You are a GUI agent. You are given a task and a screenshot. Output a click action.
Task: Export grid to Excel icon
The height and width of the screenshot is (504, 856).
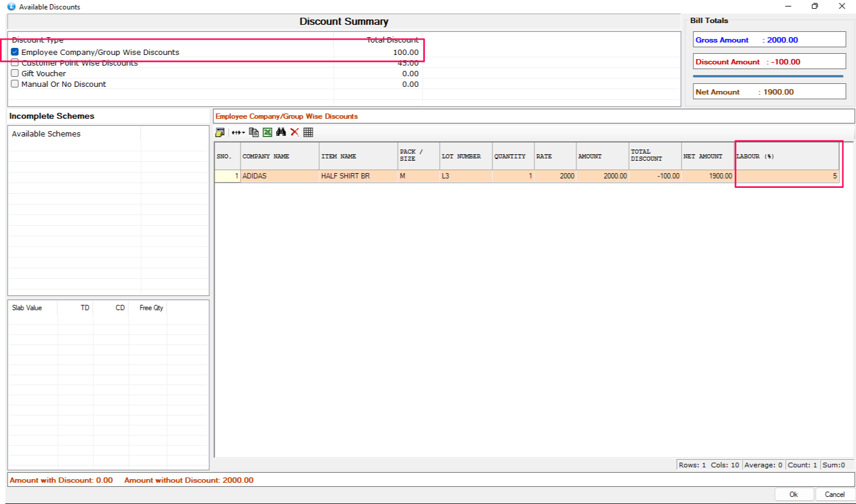tap(267, 132)
